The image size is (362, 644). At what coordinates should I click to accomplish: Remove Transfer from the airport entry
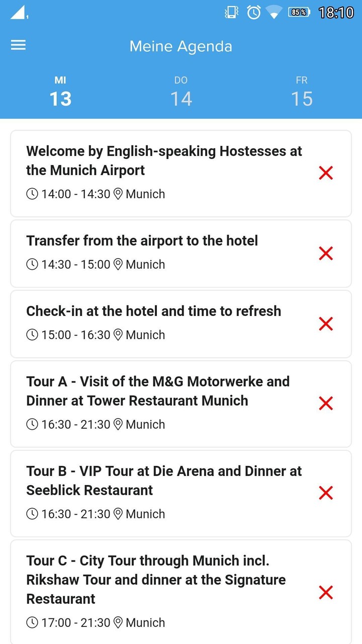tap(326, 254)
